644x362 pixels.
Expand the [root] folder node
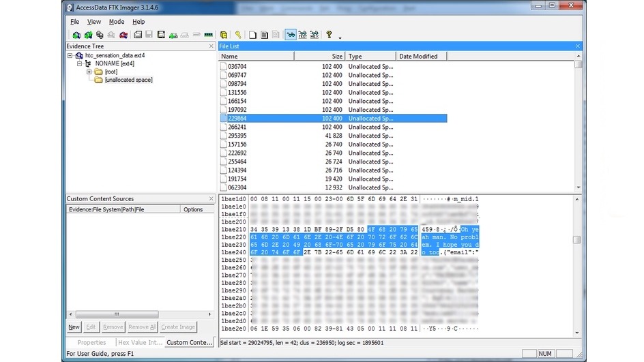click(x=89, y=72)
